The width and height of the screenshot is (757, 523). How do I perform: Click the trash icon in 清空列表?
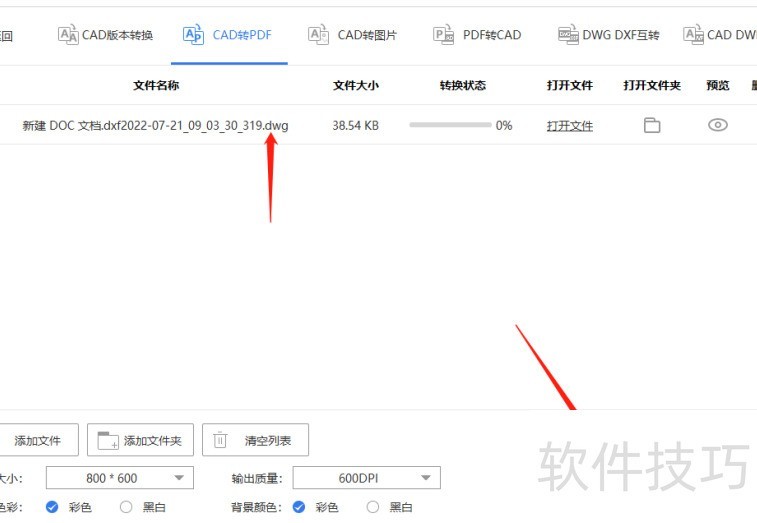[x=220, y=440]
